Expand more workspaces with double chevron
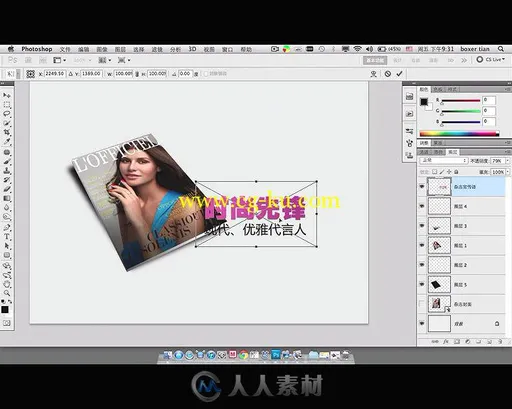The width and height of the screenshot is (512, 409). pyautogui.click(x=464, y=60)
